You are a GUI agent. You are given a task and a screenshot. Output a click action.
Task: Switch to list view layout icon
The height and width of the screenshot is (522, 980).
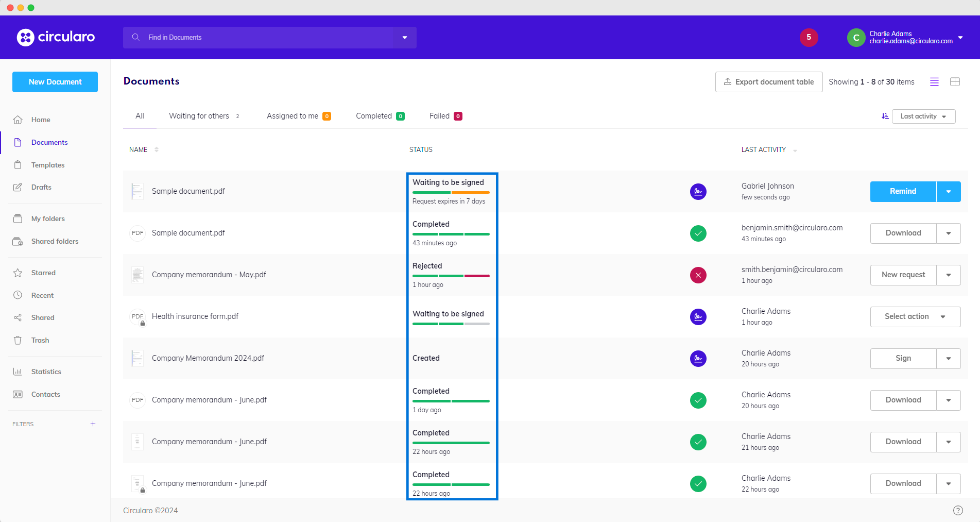click(x=934, y=82)
